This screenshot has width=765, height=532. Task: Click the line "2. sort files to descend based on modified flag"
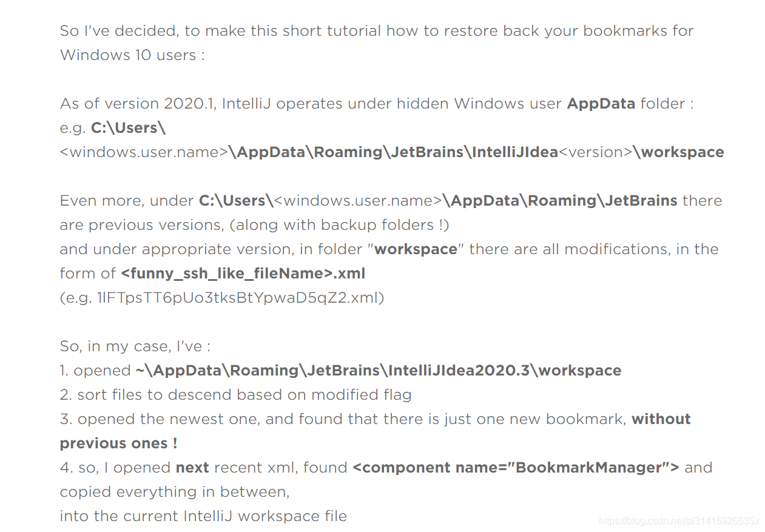[x=235, y=395]
